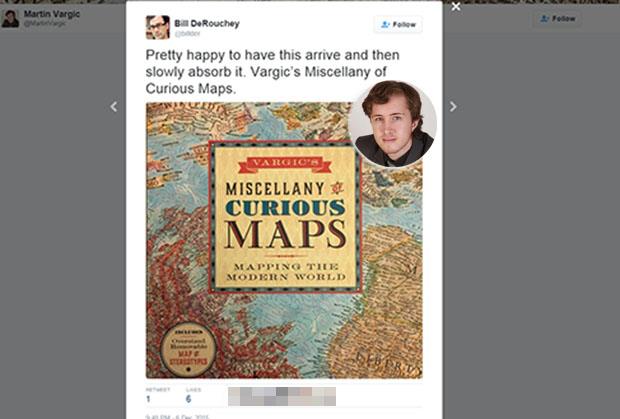Follow Bill DeRouchey from the tweet header

[398, 25]
